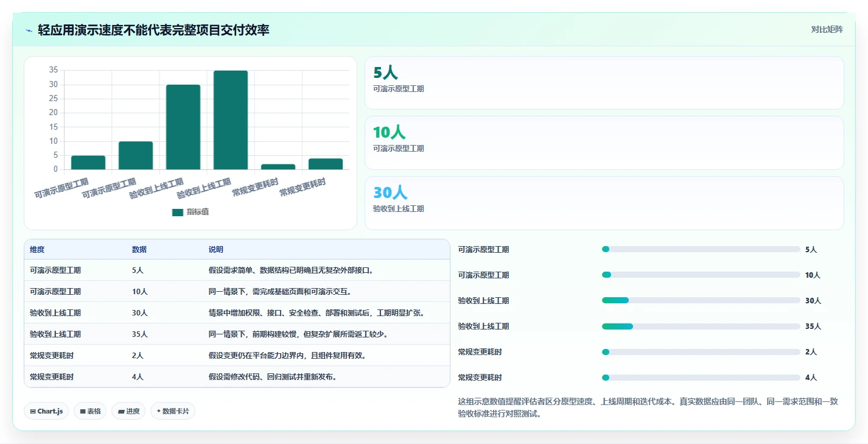
Task: Select the 数据卡片 tag chip
Action: (173, 411)
